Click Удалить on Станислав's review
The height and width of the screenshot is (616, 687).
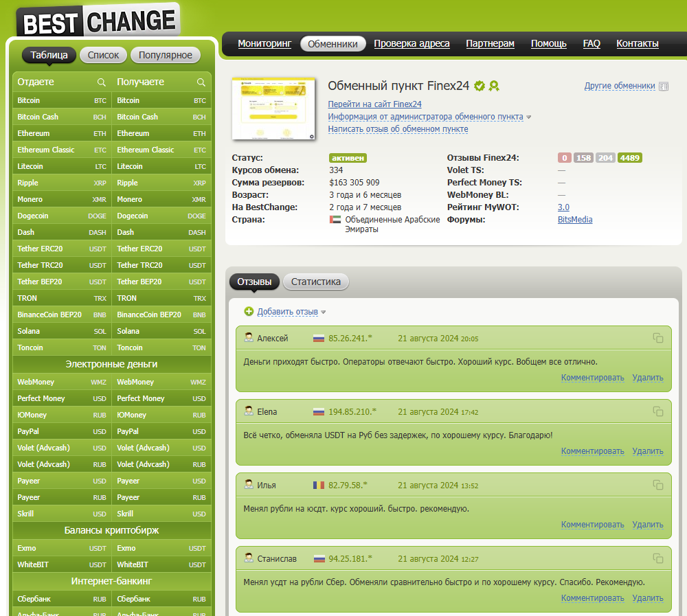(648, 598)
